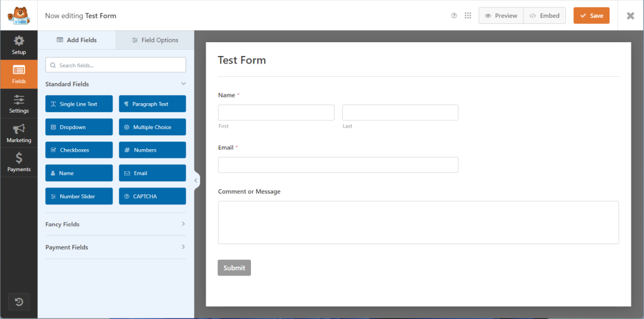Click the Email input box
Screen dimensions: 644x319
pos(338,165)
